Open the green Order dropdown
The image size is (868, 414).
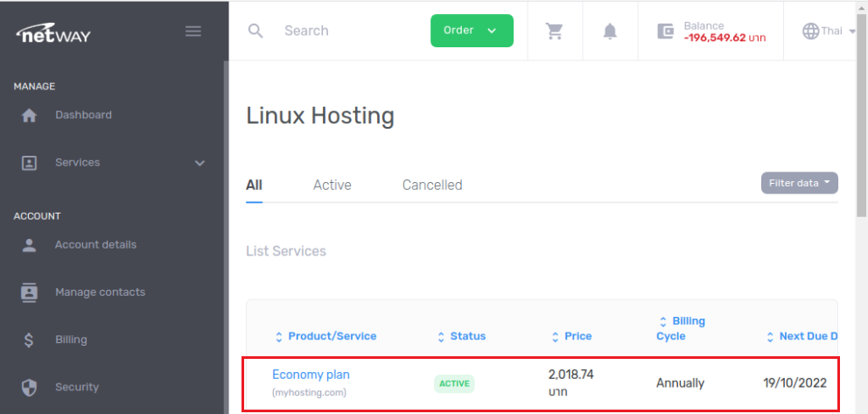[472, 31]
